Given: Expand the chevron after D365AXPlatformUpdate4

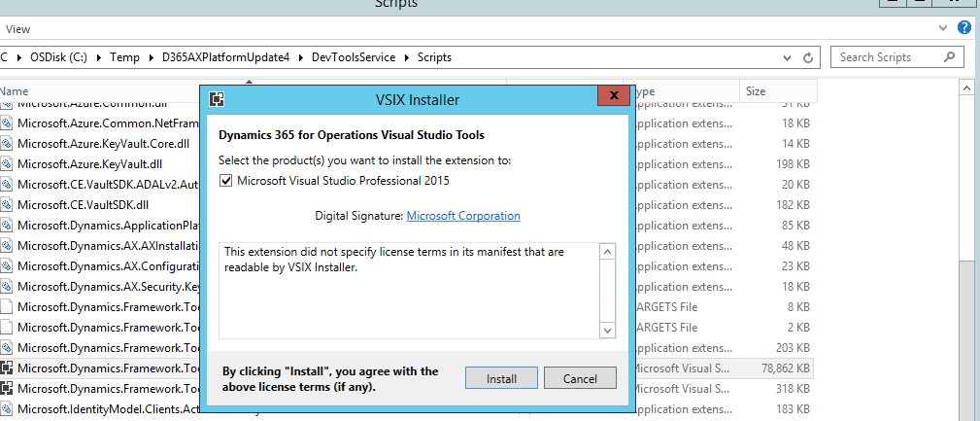Looking at the screenshot, I should pos(301,57).
